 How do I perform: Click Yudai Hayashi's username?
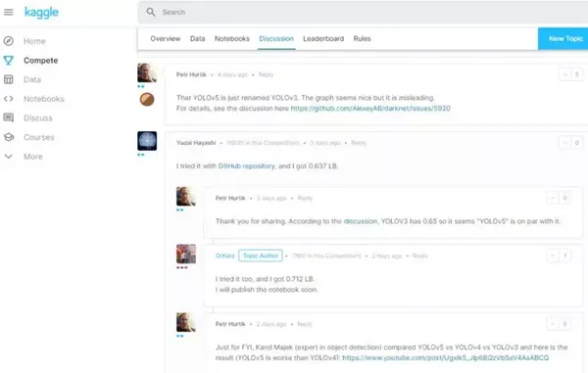point(196,143)
